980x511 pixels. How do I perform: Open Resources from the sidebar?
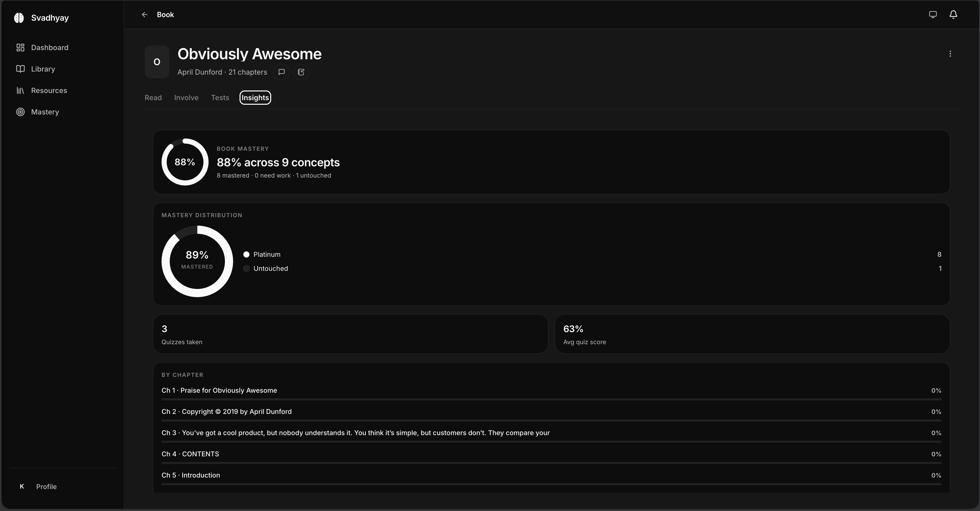pos(49,90)
